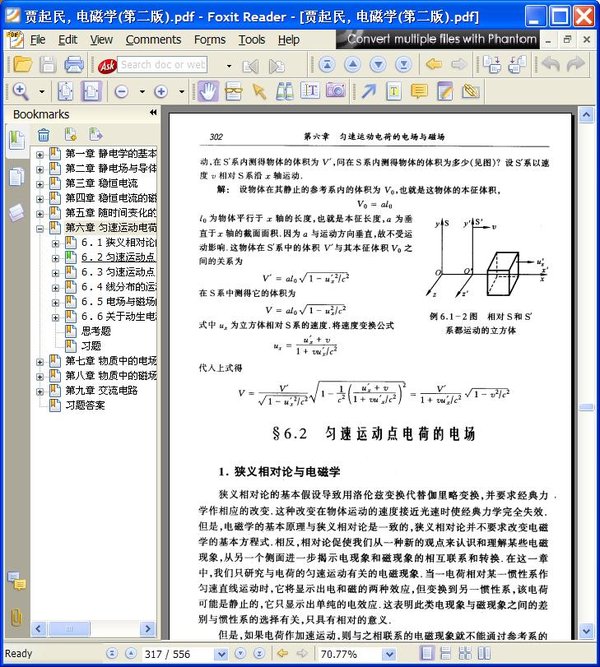Click the document vertical scrollbar thumb

click(x=586, y=408)
